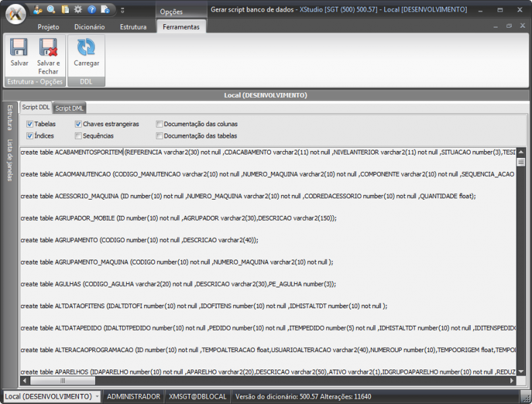The width and height of the screenshot is (532, 404).
Task: Click the blue help question mark icon
Action: (92, 9)
